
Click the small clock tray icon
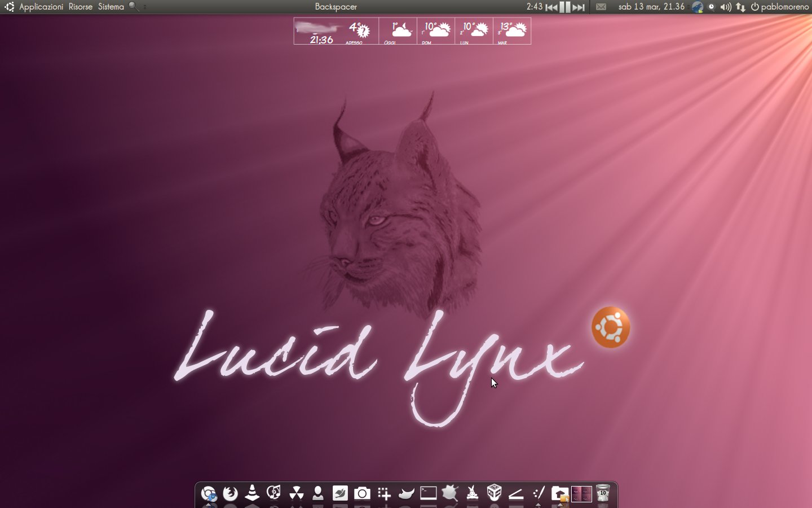click(712, 7)
